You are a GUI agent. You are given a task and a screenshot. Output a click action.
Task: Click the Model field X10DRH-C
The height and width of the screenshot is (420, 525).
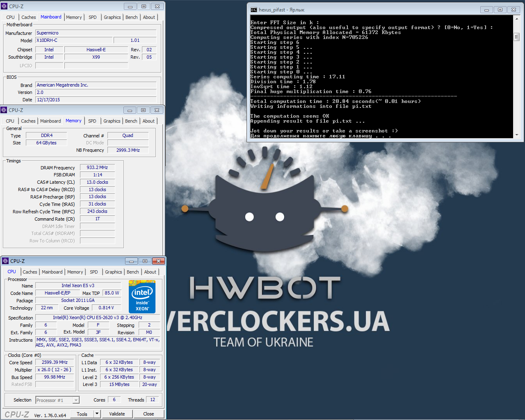click(x=73, y=40)
